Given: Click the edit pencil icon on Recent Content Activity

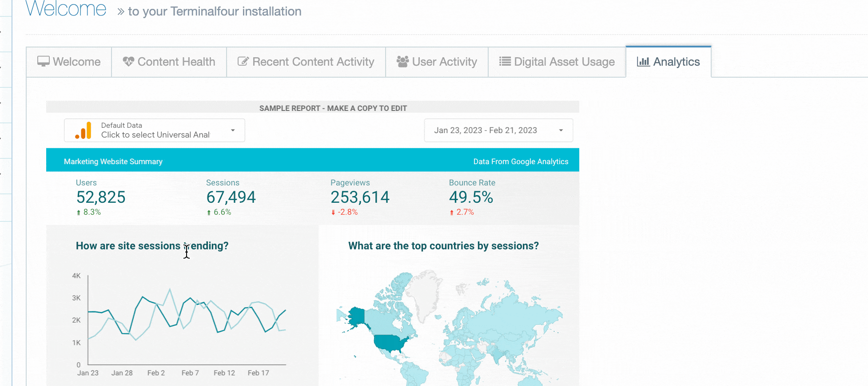Looking at the screenshot, I should [x=243, y=61].
